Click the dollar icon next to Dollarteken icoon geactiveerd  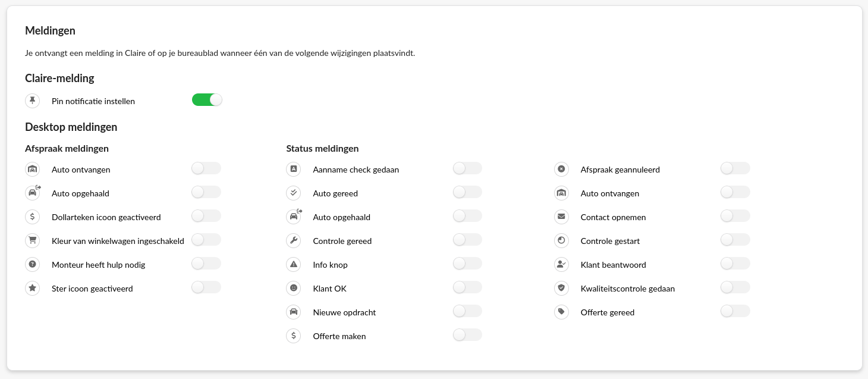pyautogui.click(x=32, y=217)
